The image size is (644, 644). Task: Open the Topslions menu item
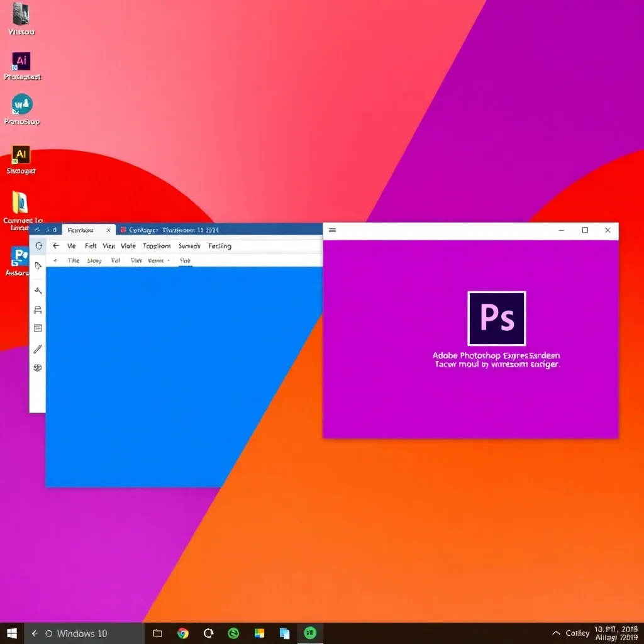[x=156, y=246]
